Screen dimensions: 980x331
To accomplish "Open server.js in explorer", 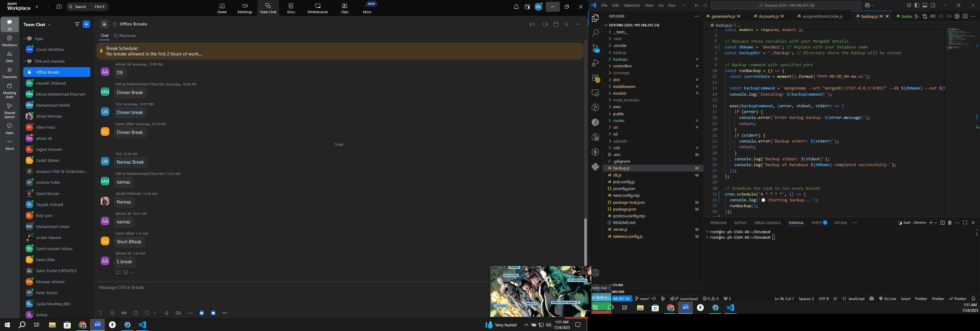I will [x=653, y=229].
